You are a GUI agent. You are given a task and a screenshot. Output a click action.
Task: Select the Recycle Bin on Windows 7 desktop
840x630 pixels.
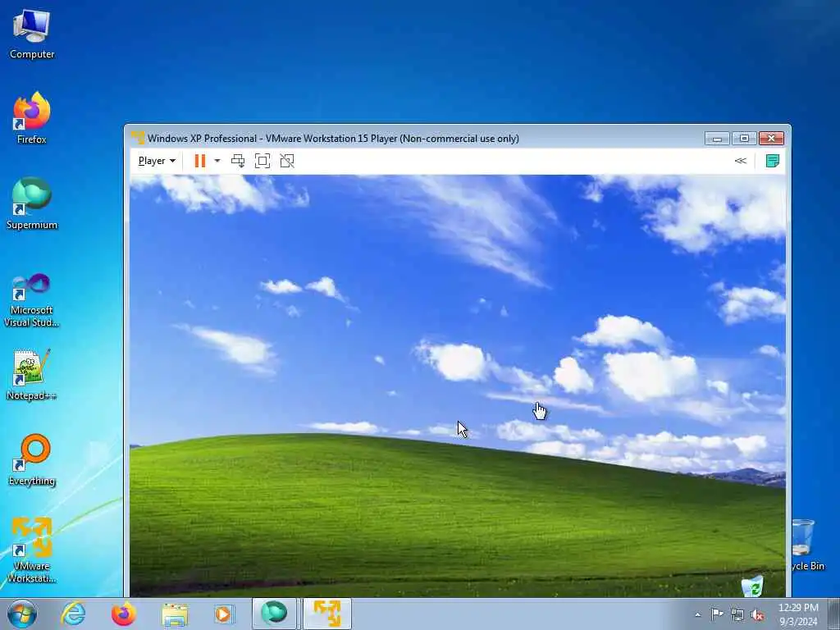pos(806,545)
